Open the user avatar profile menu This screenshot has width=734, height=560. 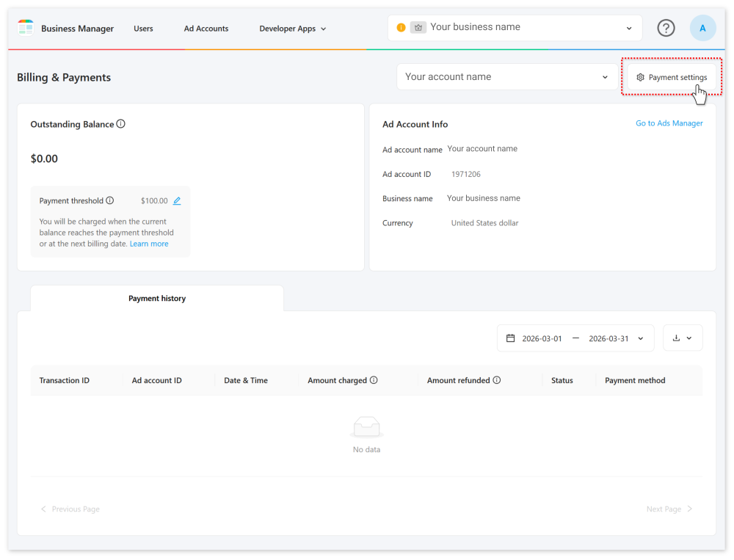702,28
